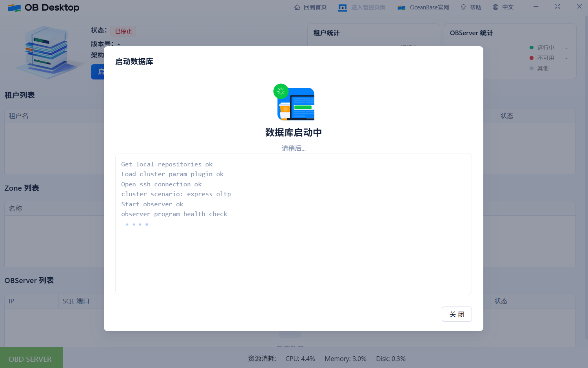Click the OBD SERVER status indicator
Viewport: 588px width, 368px height.
[x=30, y=359]
